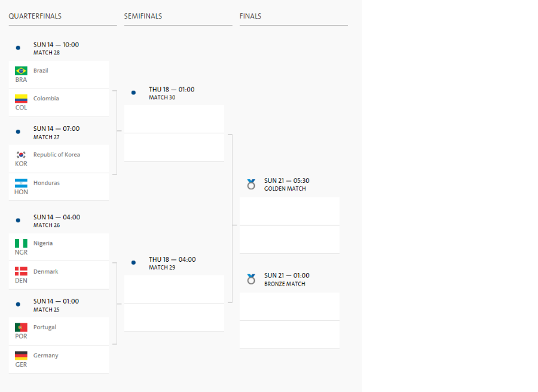Click the Nigeria flag icon
538x392 pixels.
tap(21, 243)
